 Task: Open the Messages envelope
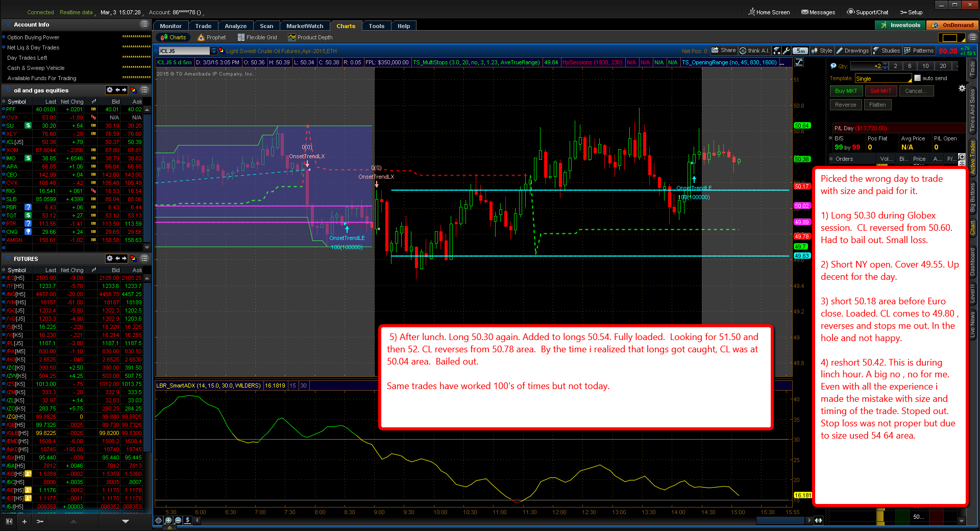[x=818, y=12]
